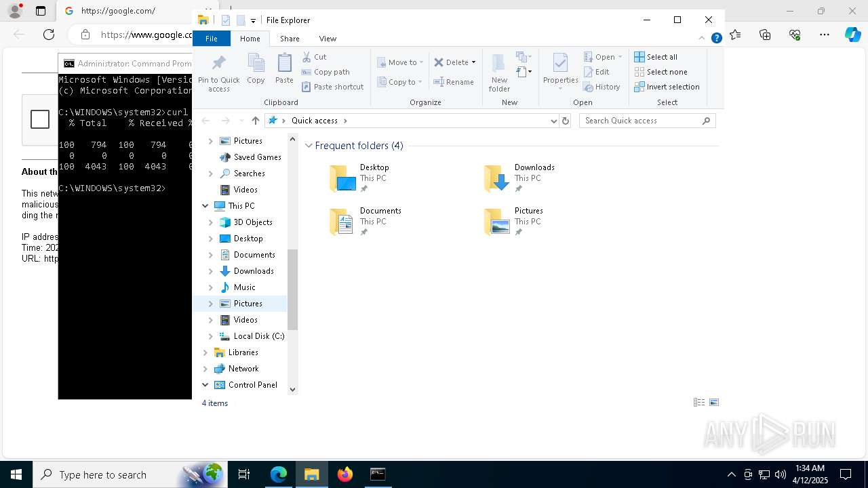Switch to the View ribbon tab
This screenshot has height=488, width=868.
(x=328, y=39)
